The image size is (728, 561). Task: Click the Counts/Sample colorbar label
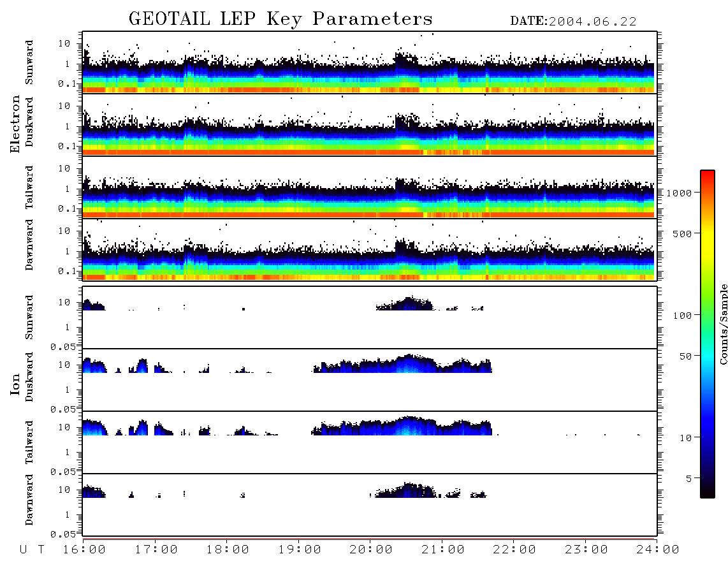click(723, 324)
